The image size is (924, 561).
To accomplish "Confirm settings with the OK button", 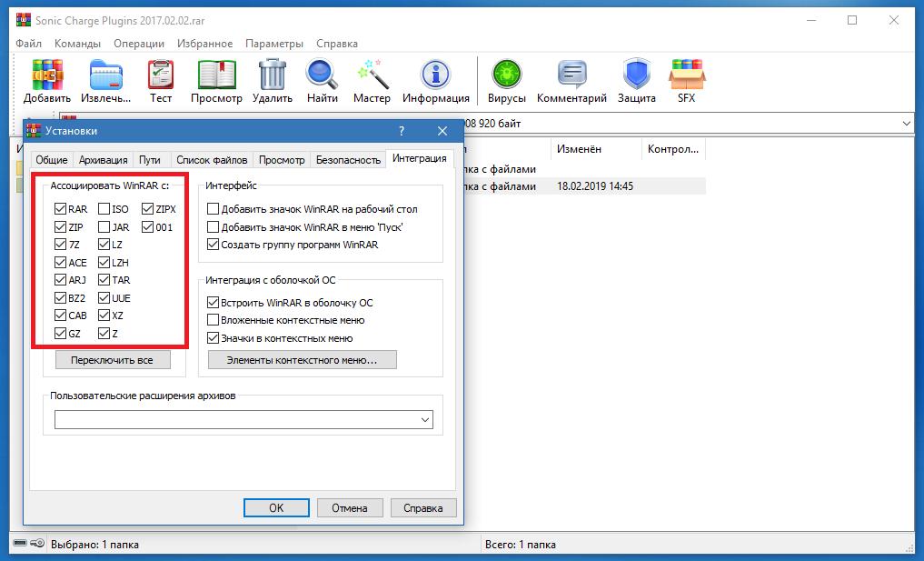I will (x=276, y=508).
